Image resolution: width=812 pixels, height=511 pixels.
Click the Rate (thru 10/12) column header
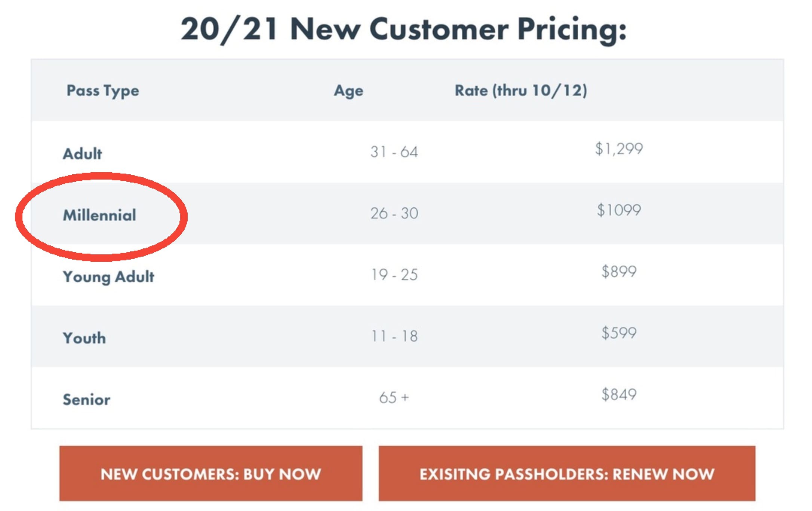click(x=521, y=91)
